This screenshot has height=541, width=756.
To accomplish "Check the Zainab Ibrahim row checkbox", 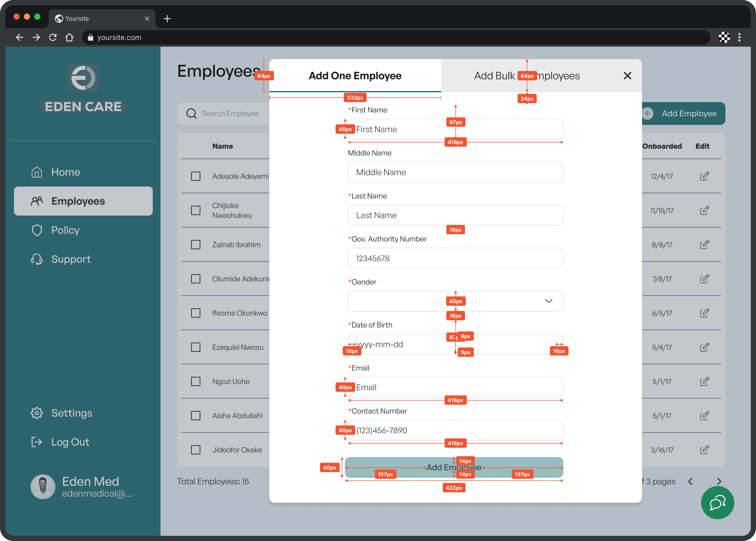I will coord(196,245).
